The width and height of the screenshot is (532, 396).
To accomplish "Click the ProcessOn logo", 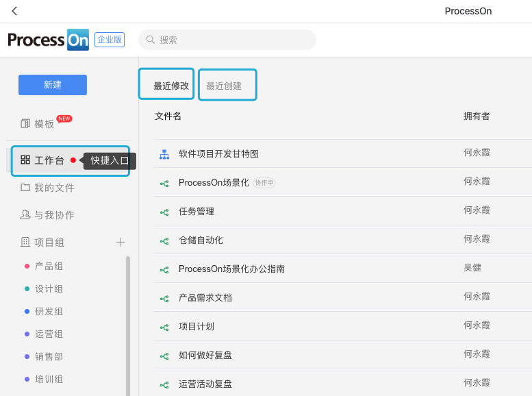I will click(48, 40).
